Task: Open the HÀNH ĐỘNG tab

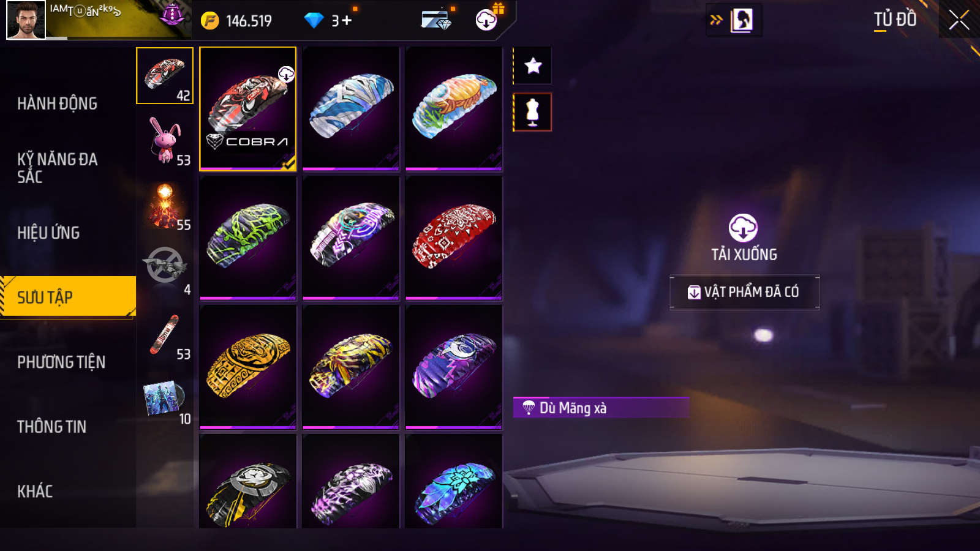Action: click(58, 103)
